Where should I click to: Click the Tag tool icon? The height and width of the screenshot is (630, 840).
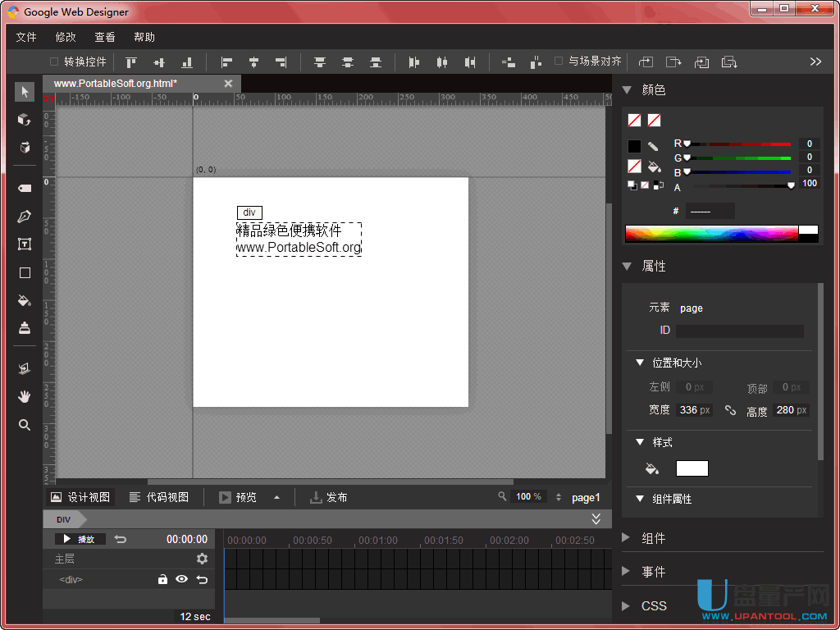(x=25, y=189)
